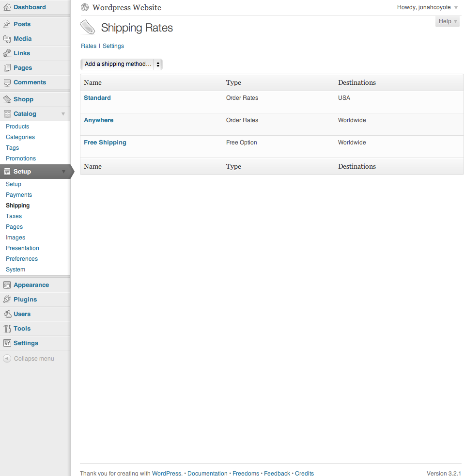Click the top Type column header
This screenshot has height=476, width=464.
coord(233,82)
